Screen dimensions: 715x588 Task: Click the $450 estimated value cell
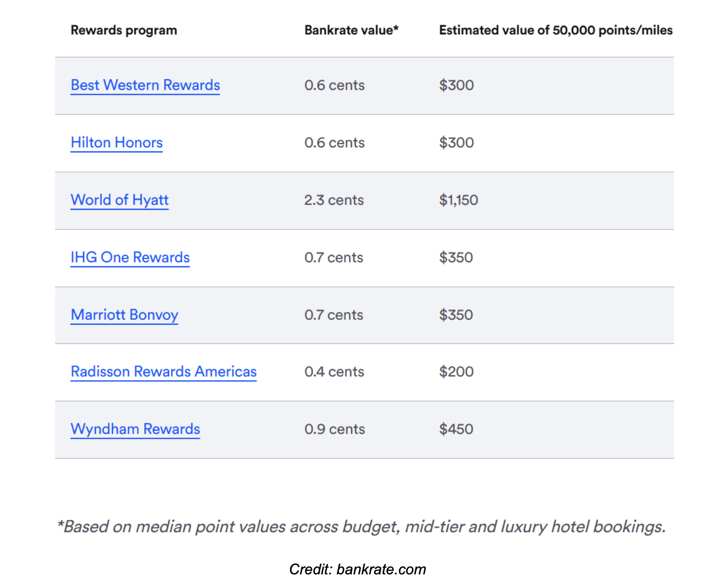(x=456, y=429)
